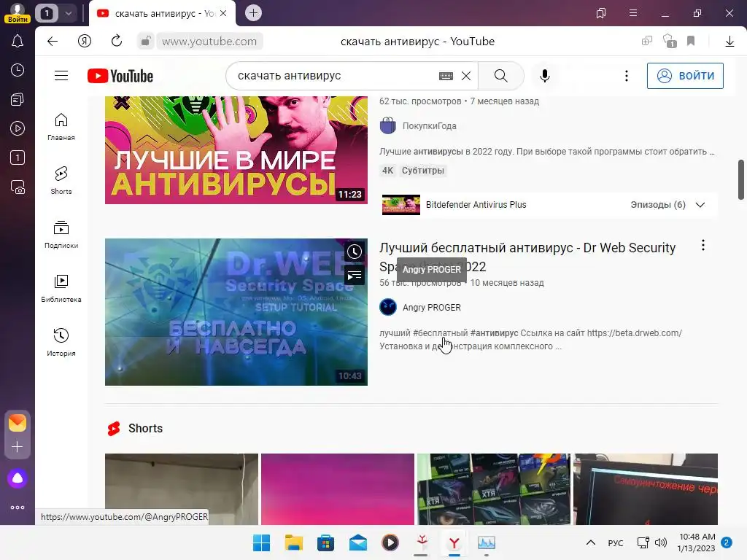747x560 pixels.
Task: Open options menu for Dr Web video
Action: (x=703, y=245)
